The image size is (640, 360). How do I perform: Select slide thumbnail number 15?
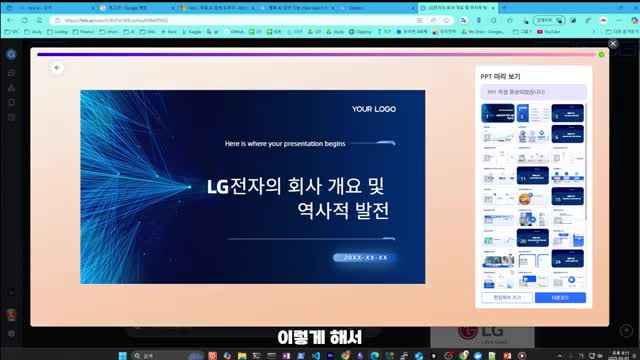[567, 196]
